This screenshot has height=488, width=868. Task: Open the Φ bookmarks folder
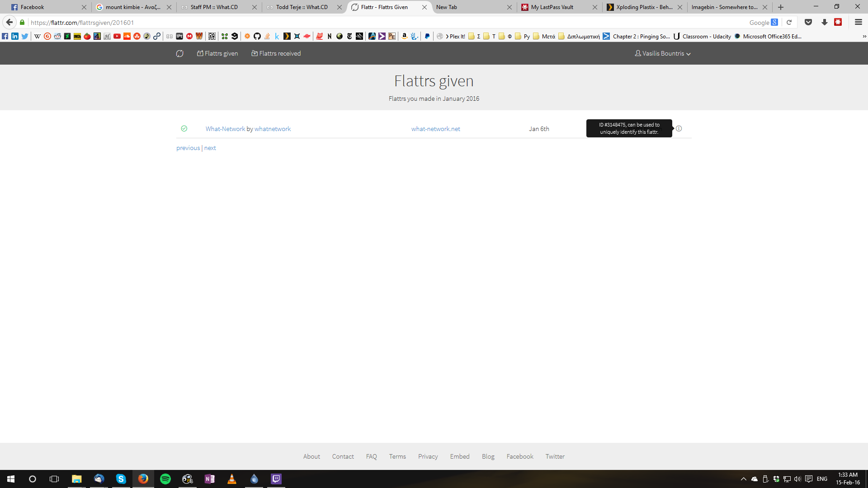pyautogui.click(x=505, y=36)
